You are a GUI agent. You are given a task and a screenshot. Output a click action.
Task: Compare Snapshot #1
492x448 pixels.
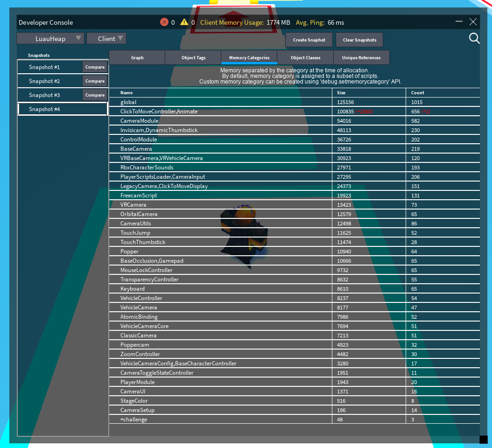point(95,67)
